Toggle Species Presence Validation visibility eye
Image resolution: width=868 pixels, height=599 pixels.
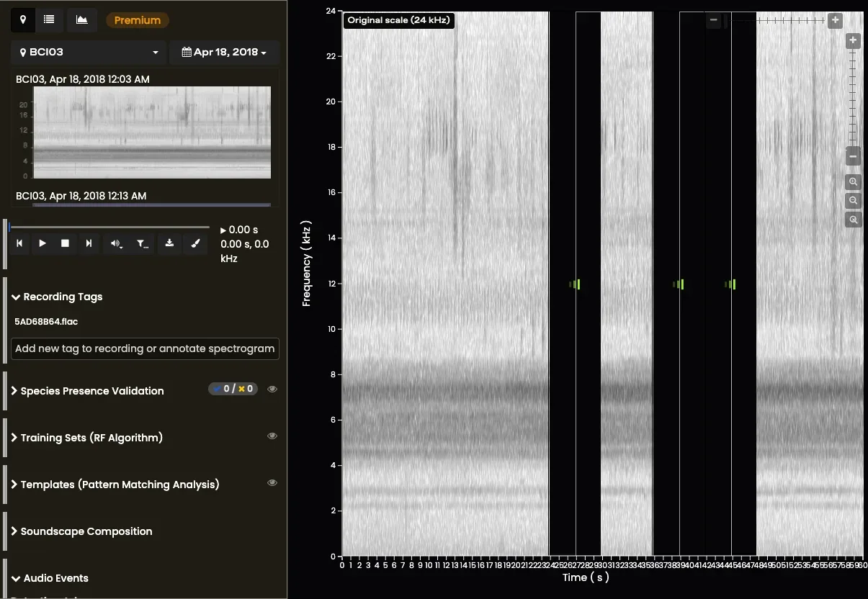click(272, 389)
